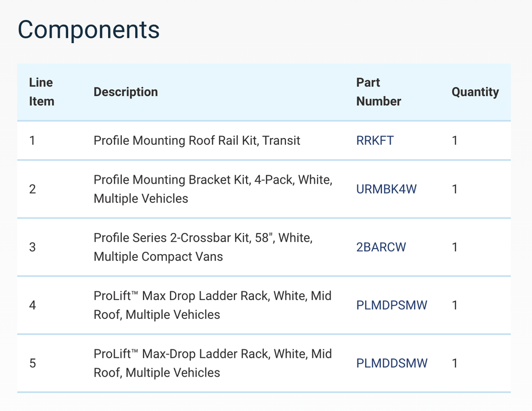Click the Components section heading

coord(89,29)
